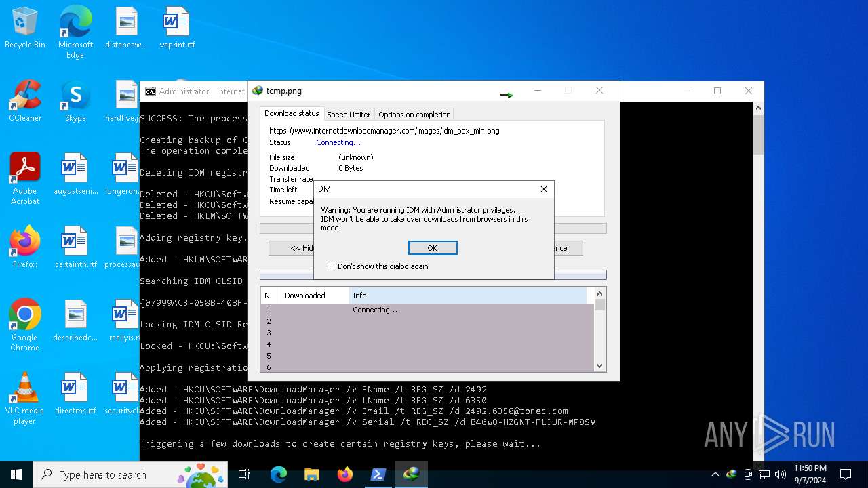Open the Recycle Bin desktop icon
The image size is (868, 488).
click(x=25, y=29)
